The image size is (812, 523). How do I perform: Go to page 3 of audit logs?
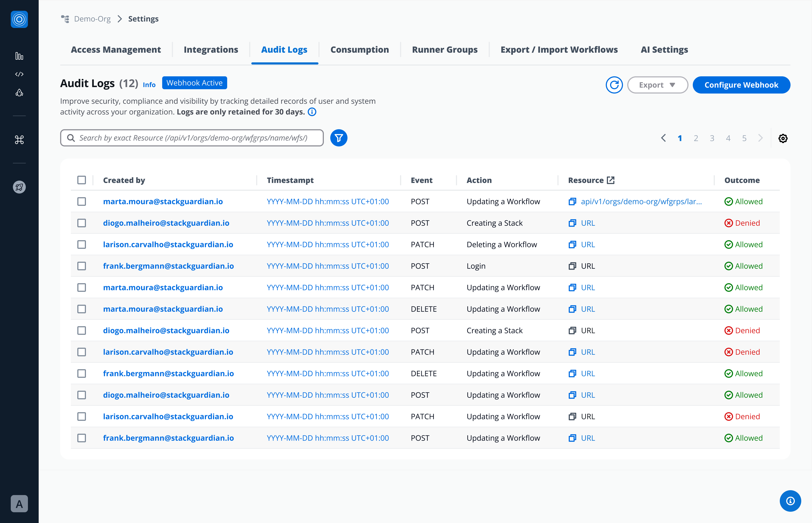click(x=712, y=138)
